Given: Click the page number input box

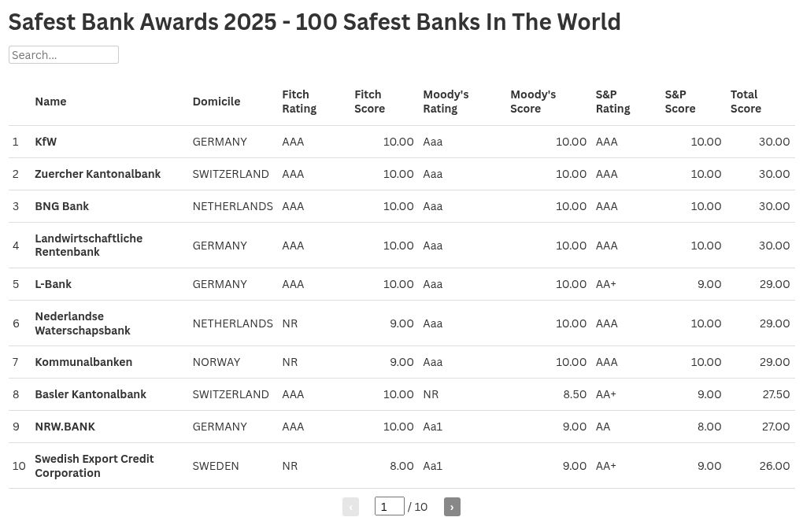Looking at the screenshot, I should (389, 507).
